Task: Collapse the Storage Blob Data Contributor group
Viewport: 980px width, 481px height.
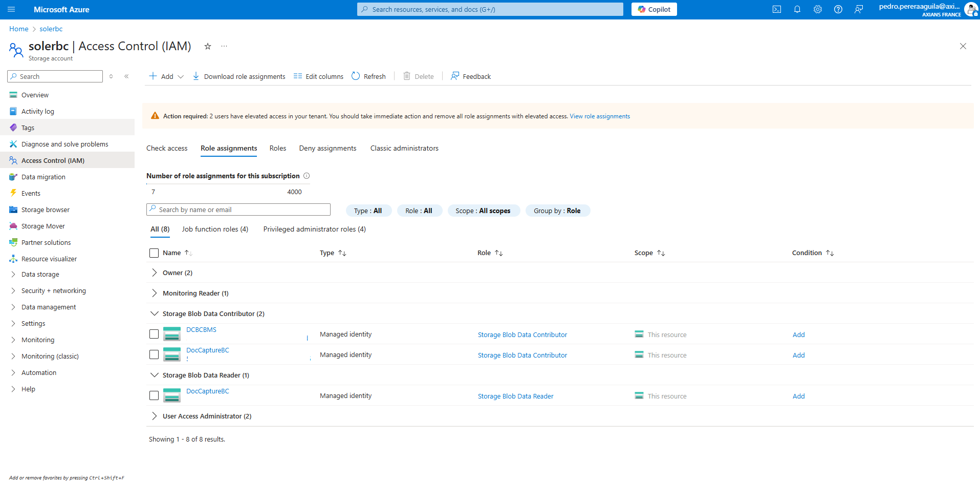Action: [154, 313]
